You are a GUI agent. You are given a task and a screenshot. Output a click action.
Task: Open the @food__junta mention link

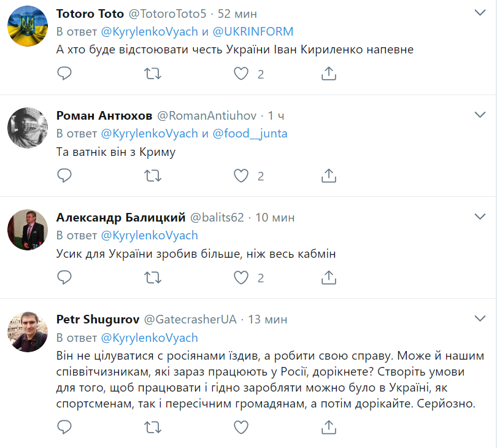[250, 133]
